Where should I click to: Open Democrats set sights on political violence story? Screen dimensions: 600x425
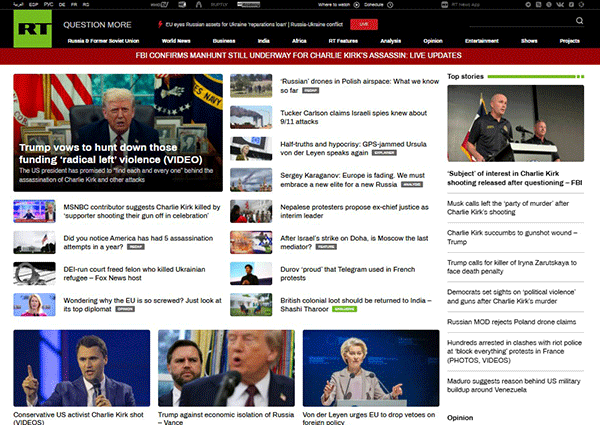(x=511, y=296)
